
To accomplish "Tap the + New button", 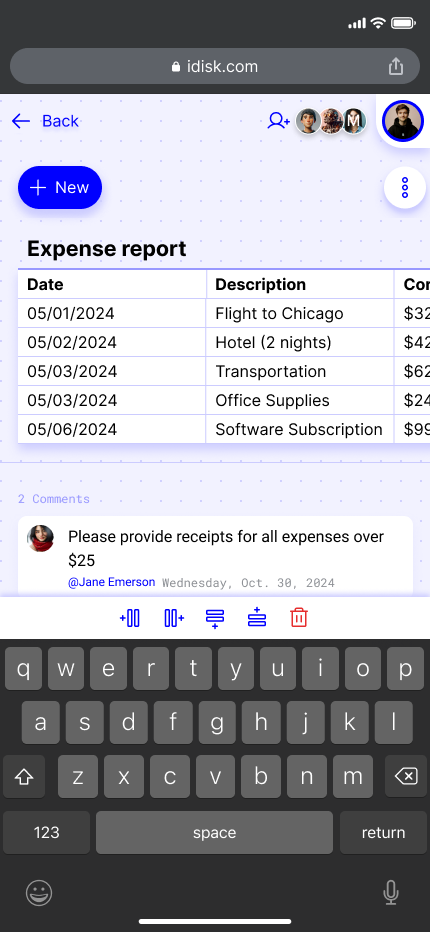I will coord(60,188).
